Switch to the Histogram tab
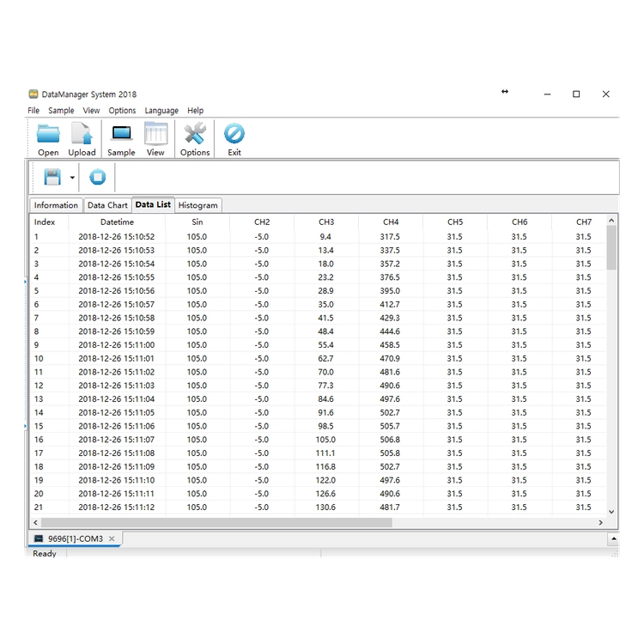Screen dimensions: 644x644 198,205
